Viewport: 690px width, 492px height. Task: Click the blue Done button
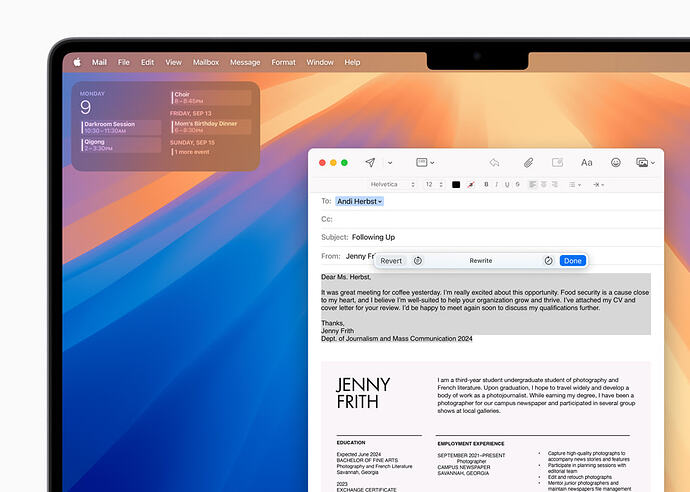tap(573, 261)
